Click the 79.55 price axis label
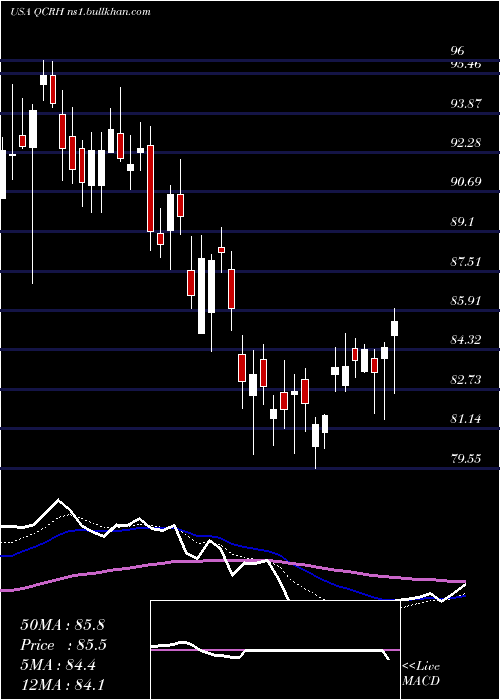This screenshot has height=700, width=500. 466,458
